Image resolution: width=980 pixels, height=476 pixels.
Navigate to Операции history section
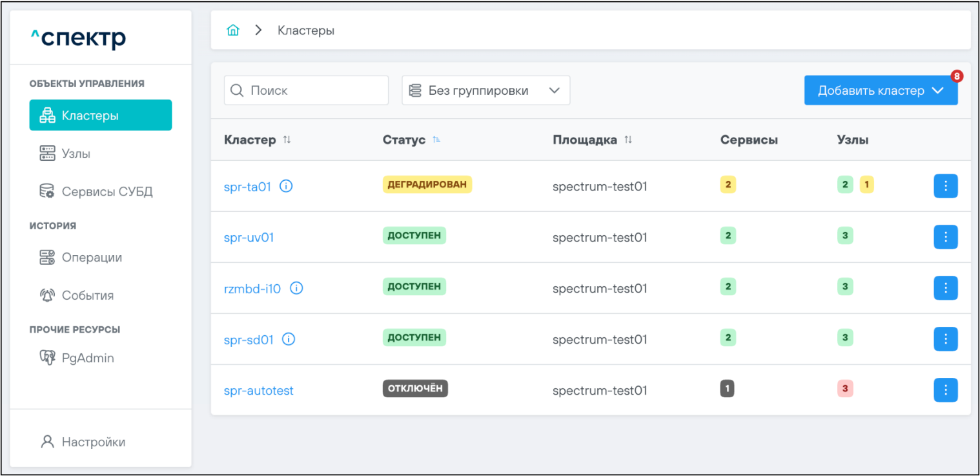point(92,257)
